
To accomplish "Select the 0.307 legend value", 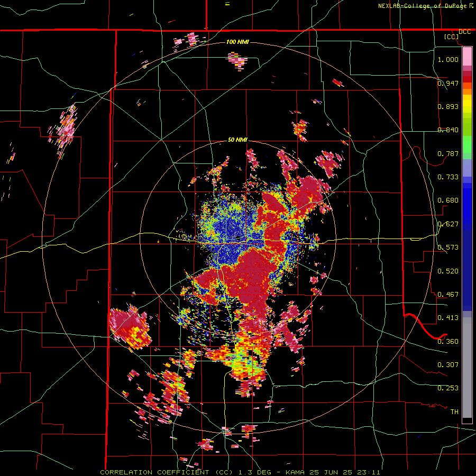I will pos(448,365).
